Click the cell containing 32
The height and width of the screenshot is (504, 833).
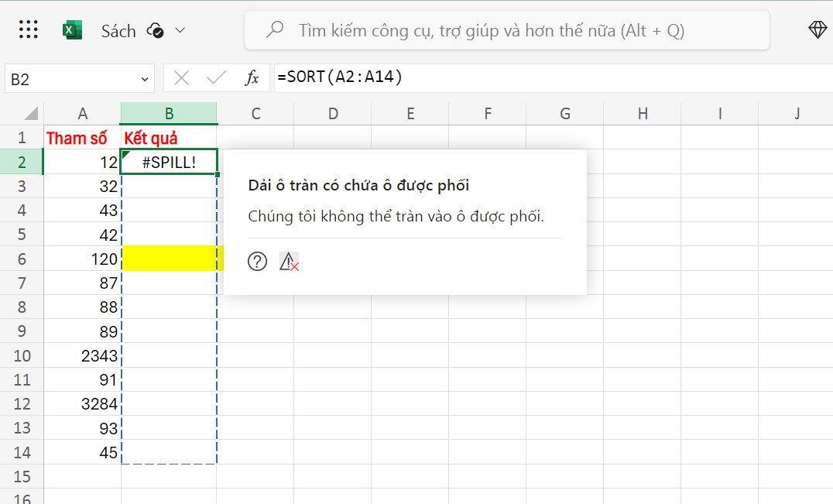coord(82,186)
